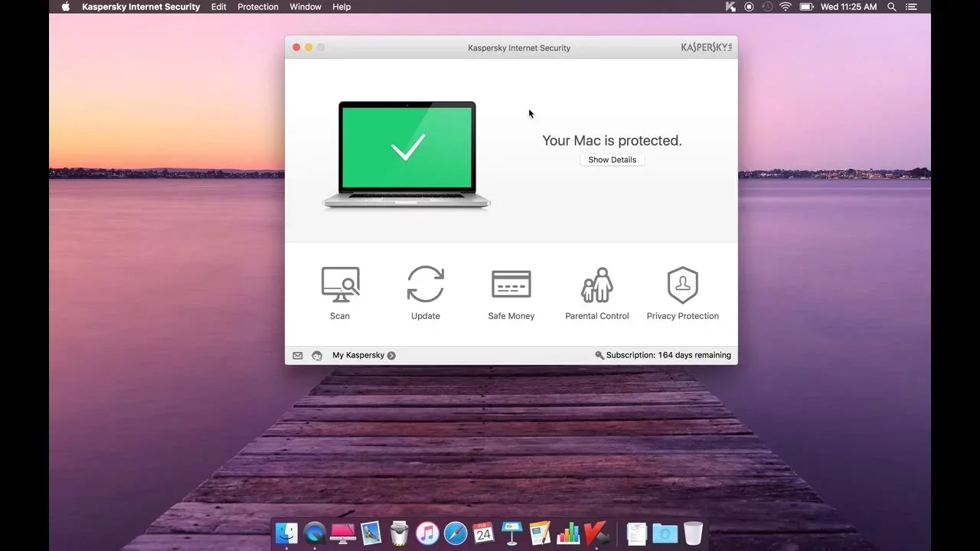
Task: Open Safe Money
Action: (511, 293)
